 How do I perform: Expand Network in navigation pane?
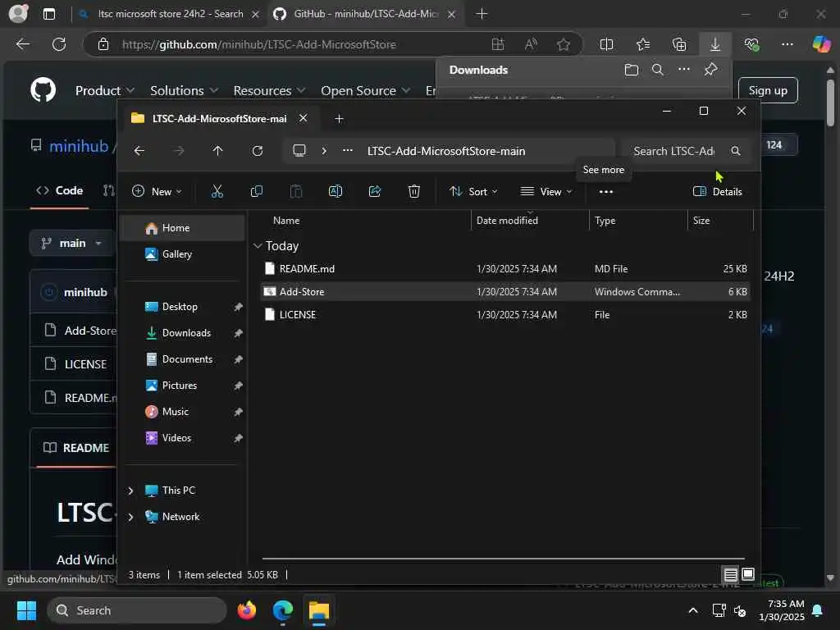click(x=130, y=517)
